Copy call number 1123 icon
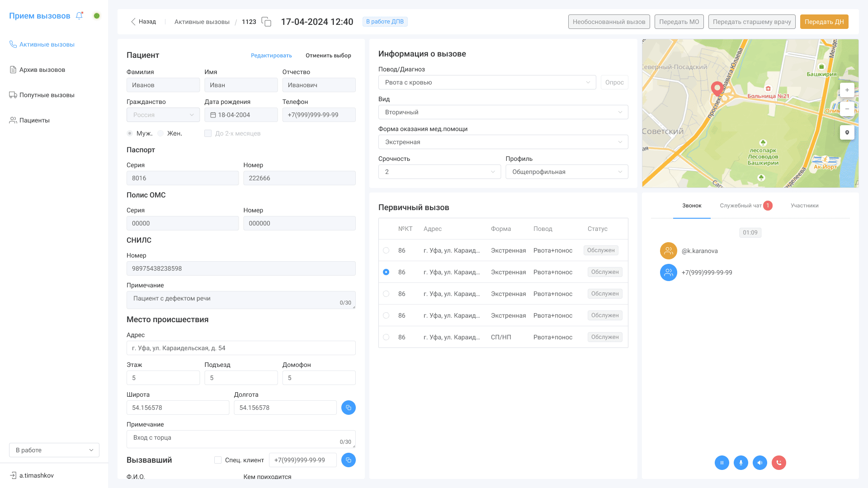Image resolution: width=868 pixels, height=488 pixels. pos(266,22)
